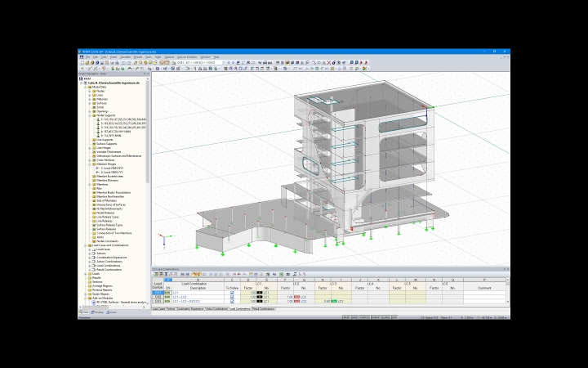
Task: Click the Undo toolbar icon
Action: tap(123, 63)
